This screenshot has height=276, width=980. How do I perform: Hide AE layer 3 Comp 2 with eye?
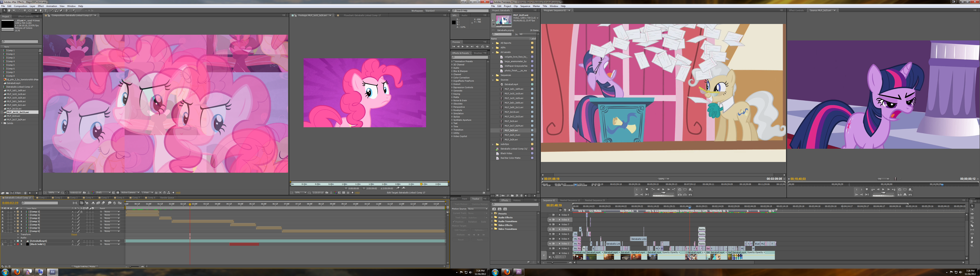click(x=3, y=219)
